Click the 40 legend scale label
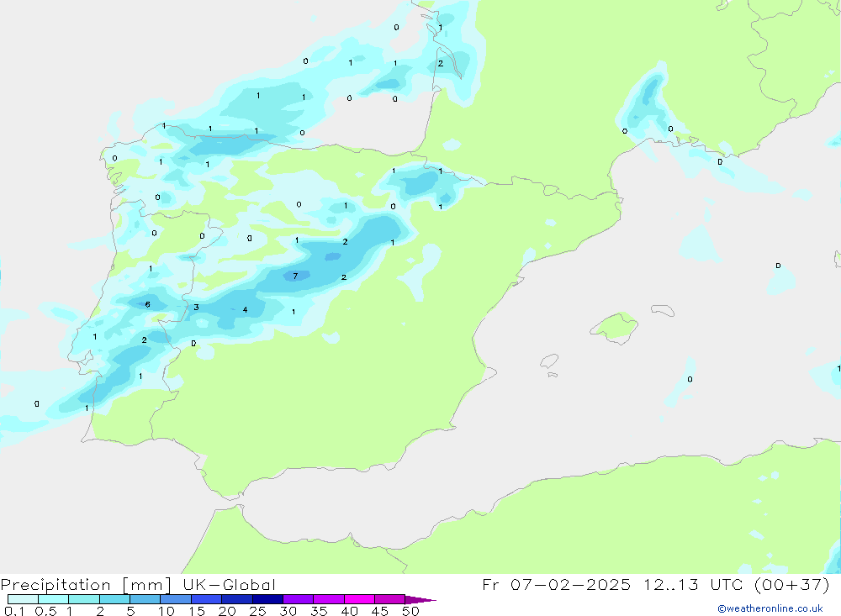841x616 pixels. tap(350, 611)
